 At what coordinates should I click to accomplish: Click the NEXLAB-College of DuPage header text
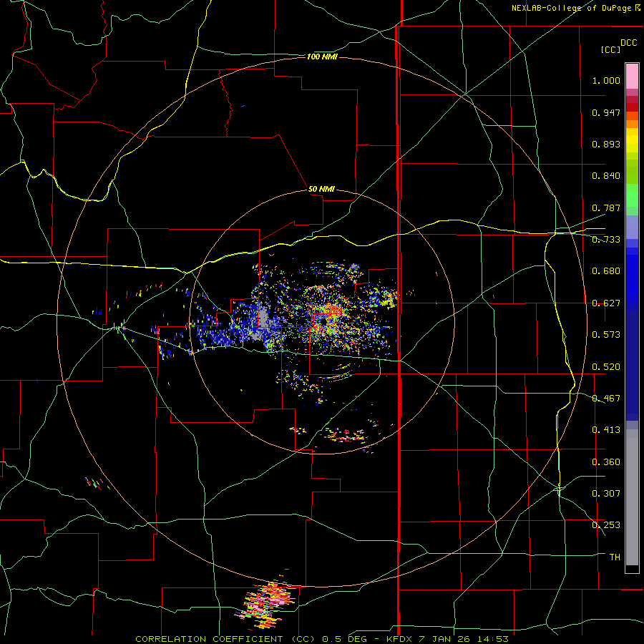coord(571,8)
